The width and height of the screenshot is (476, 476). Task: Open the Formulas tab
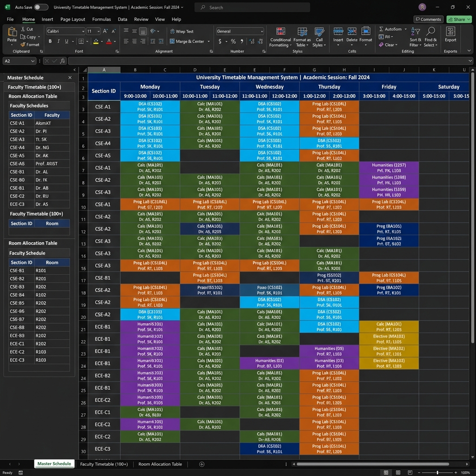coord(101,19)
